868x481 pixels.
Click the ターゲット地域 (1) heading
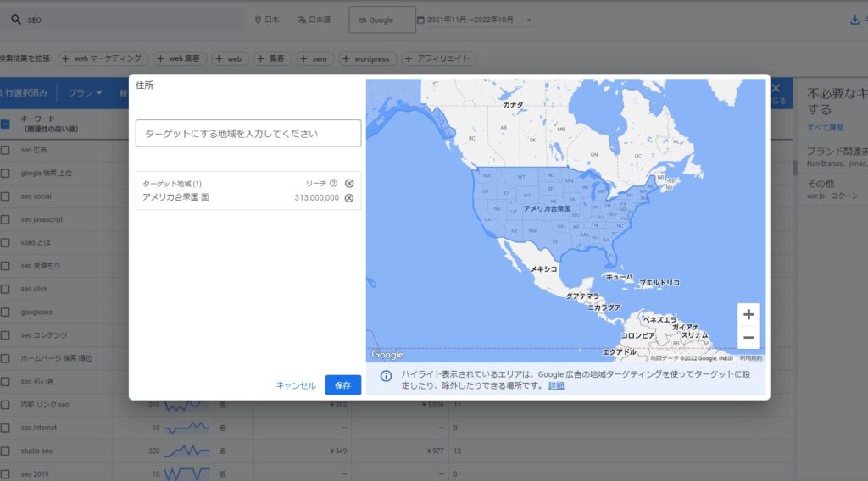pyautogui.click(x=171, y=184)
